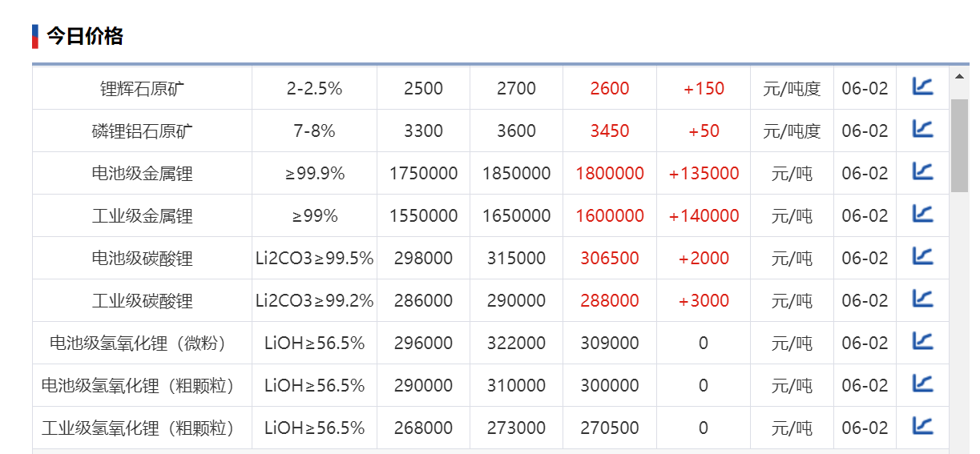Viewport: 980px width, 454px height.
Task: View trend chart icon for 电池级金属锂
Action: pos(923,171)
